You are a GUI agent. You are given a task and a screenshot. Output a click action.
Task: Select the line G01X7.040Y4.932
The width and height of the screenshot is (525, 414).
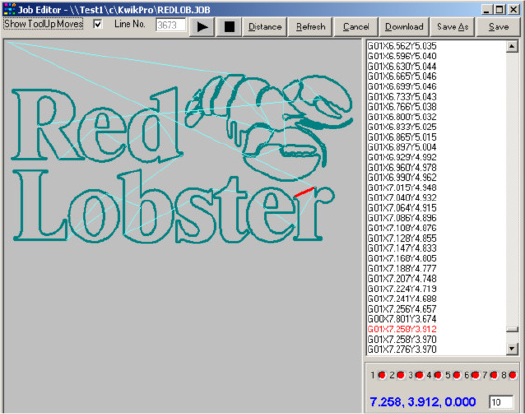402,198
